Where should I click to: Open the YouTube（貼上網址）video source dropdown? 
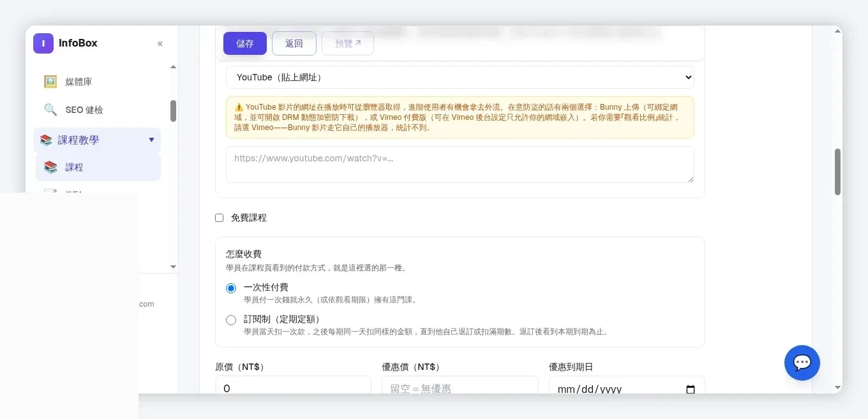[460, 77]
